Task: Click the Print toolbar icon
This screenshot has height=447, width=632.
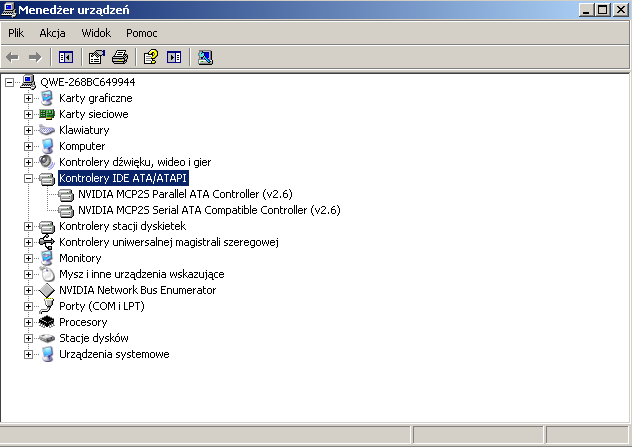Action: click(x=120, y=57)
